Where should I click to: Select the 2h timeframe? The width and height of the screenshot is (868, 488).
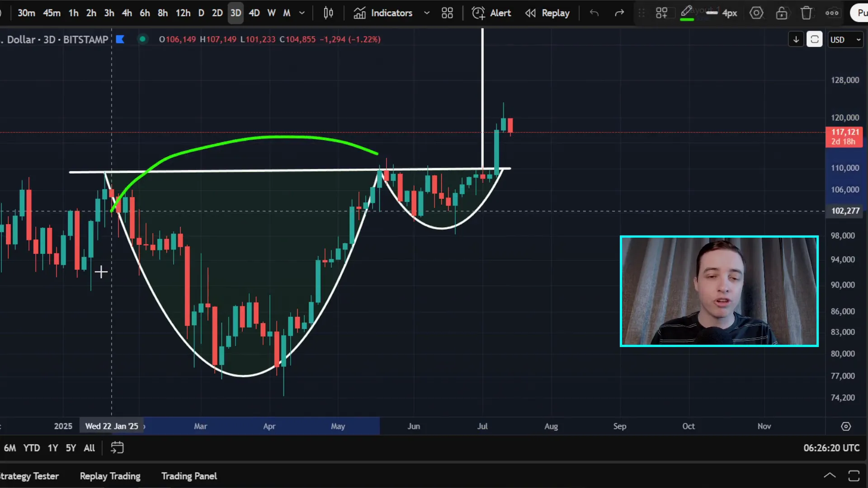point(91,13)
